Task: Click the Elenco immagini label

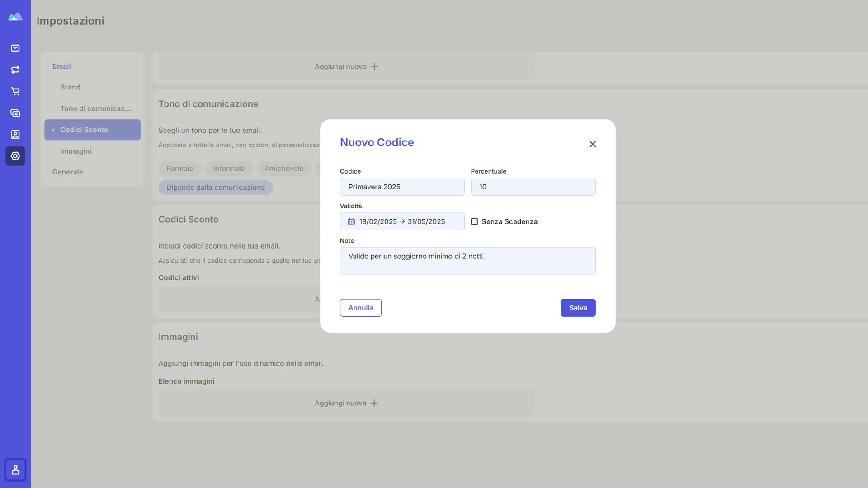Action: (x=186, y=381)
